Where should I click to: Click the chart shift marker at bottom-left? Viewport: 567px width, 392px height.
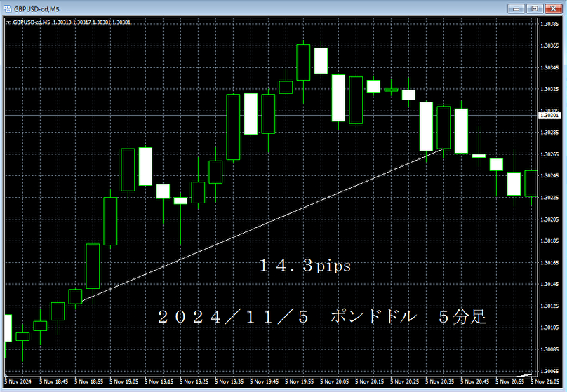[x=6, y=374]
